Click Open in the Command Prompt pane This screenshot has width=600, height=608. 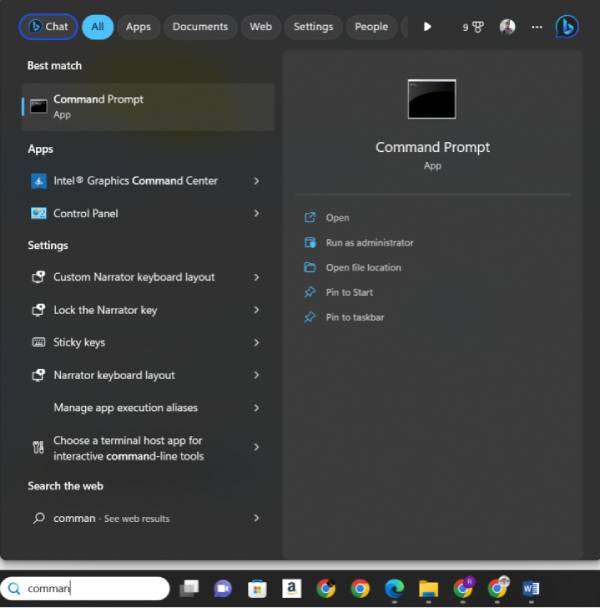337,218
